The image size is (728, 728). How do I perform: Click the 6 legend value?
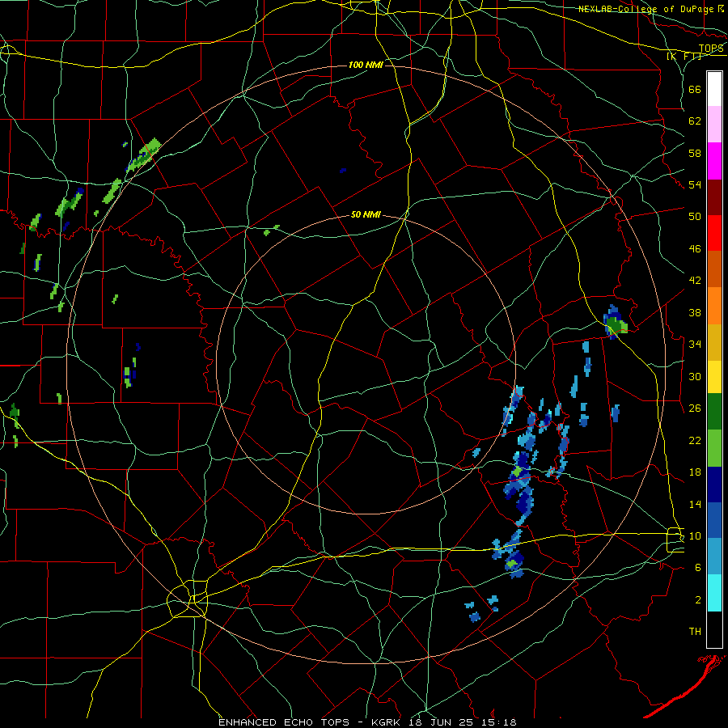point(697,568)
